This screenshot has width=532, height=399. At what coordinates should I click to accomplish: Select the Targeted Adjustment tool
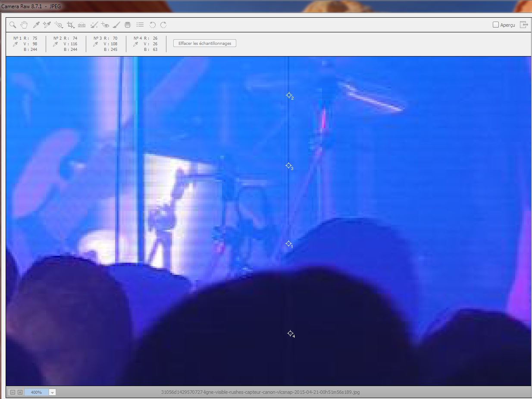point(59,25)
